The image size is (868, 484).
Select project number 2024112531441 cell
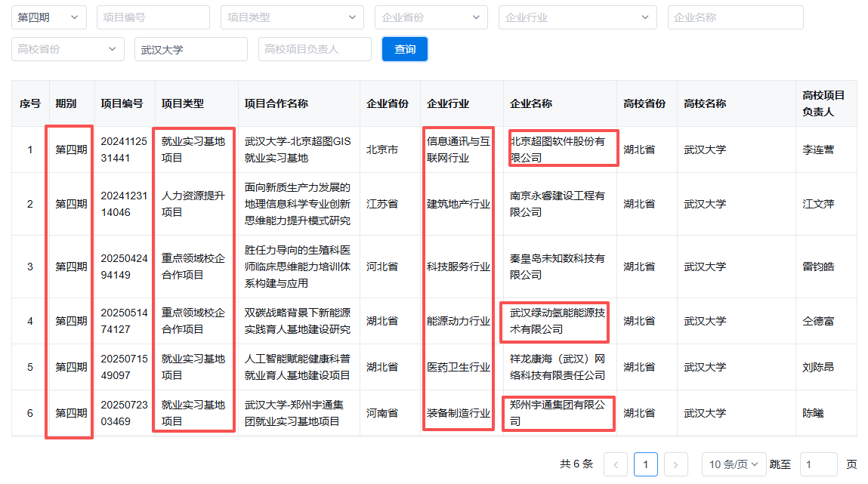tap(124, 150)
